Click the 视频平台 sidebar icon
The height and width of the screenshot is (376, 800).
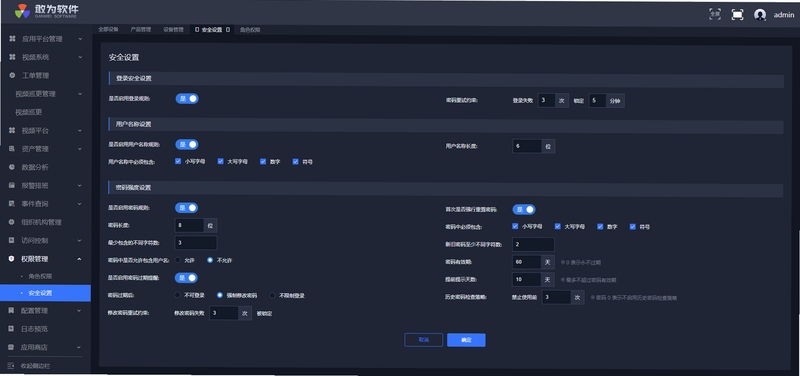click(x=12, y=131)
